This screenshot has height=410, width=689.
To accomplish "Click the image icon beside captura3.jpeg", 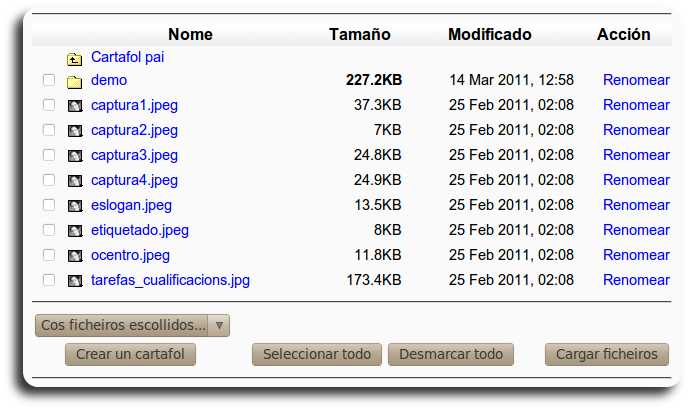I will pyautogui.click(x=74, y=156).
